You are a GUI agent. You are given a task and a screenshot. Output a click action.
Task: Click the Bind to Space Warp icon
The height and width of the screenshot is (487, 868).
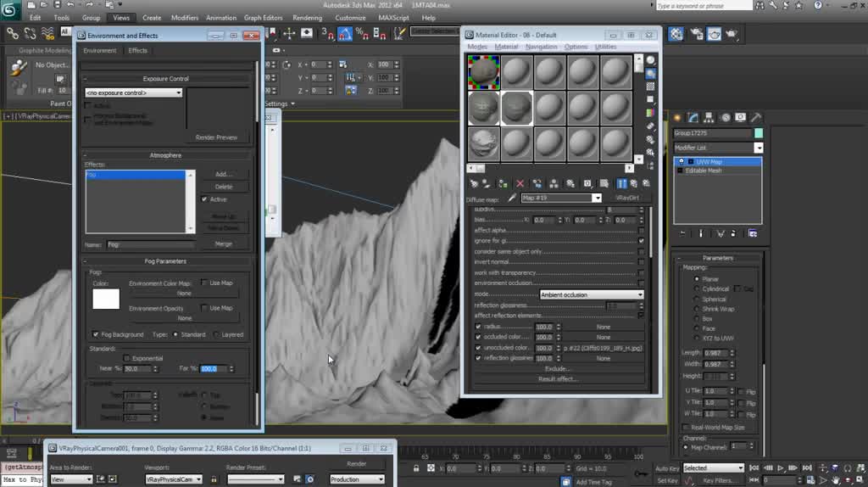pyautogui.click(x=47, y=34)
